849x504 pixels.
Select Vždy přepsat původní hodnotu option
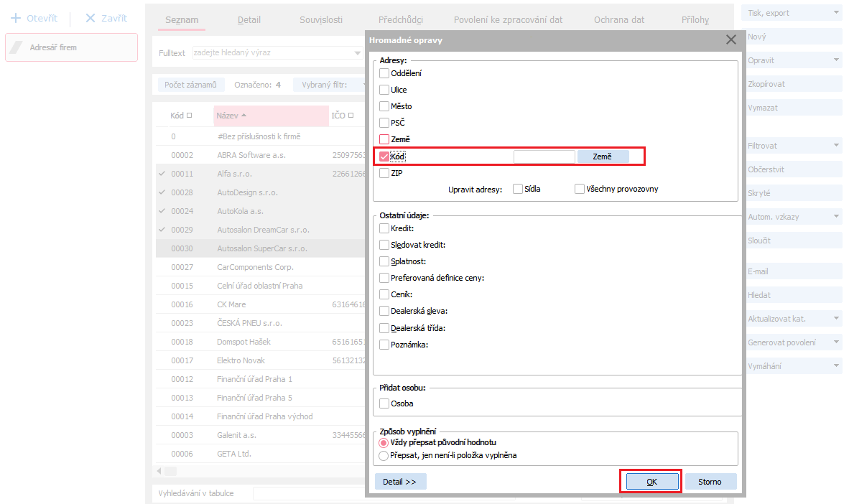coord(384,443)
